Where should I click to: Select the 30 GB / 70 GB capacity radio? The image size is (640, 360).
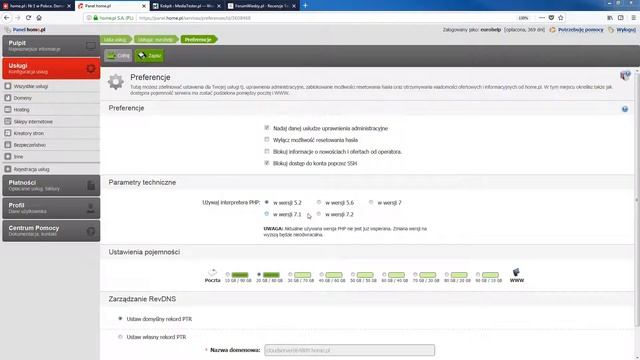pos(290,275)
